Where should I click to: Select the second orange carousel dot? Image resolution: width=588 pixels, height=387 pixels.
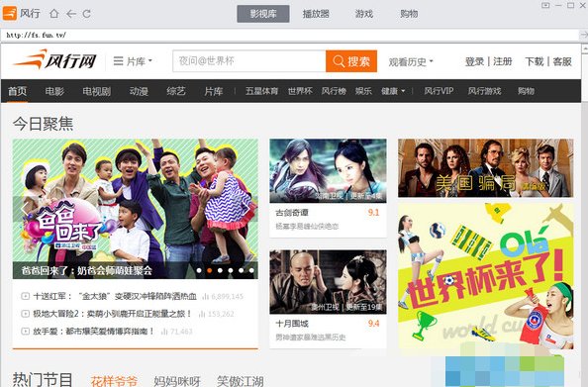click(210, 270)
